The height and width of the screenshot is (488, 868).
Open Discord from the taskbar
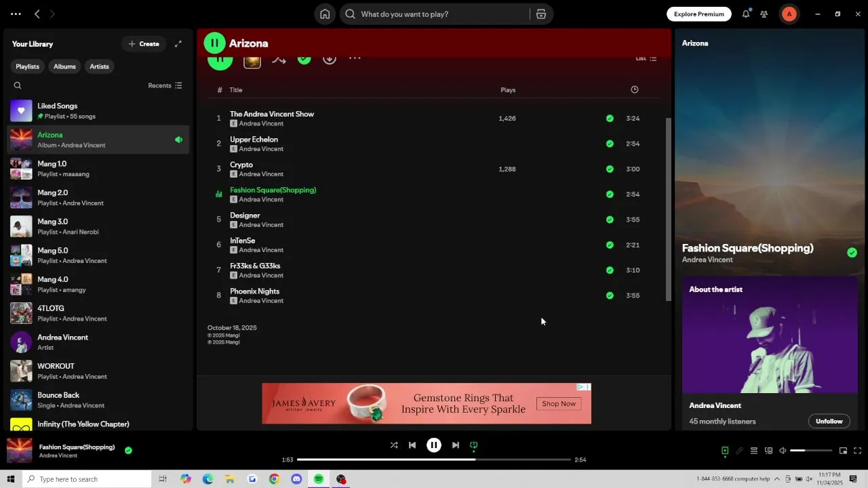point(296,479)
